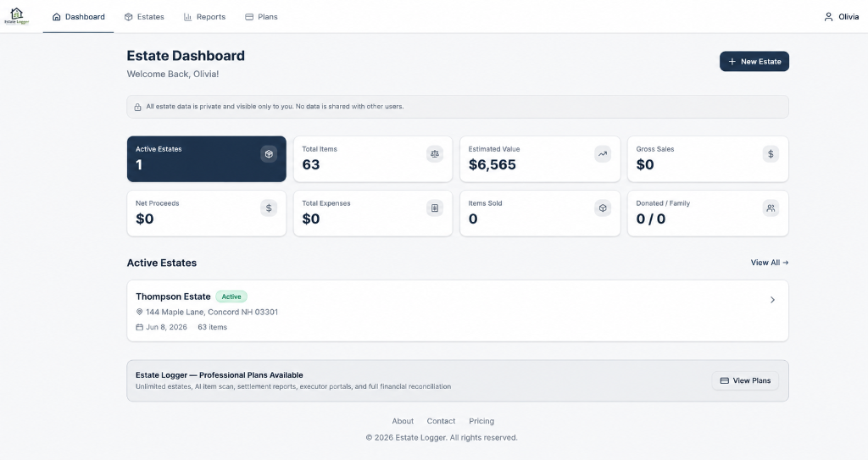The image size is (868, 460).
Task: Click the Total Expenses receipt icon
Action: click(435, 208)
